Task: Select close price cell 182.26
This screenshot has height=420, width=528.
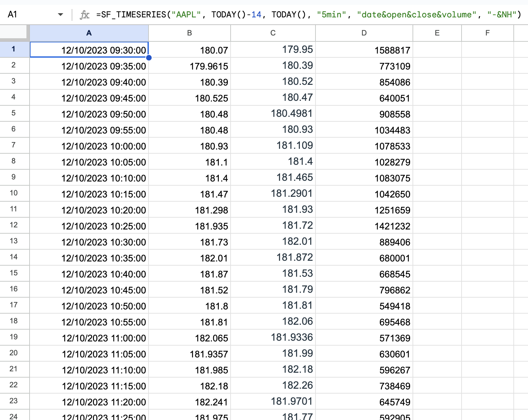Action: pos(273,386)
